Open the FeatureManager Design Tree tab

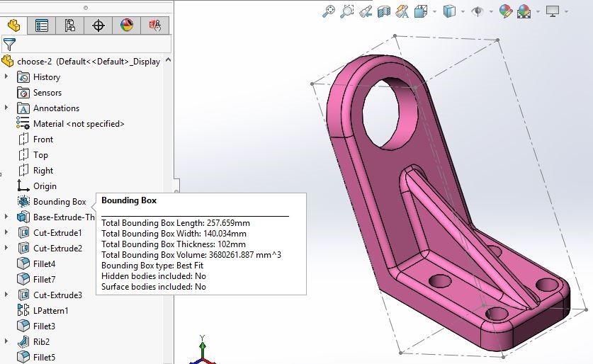13,25
